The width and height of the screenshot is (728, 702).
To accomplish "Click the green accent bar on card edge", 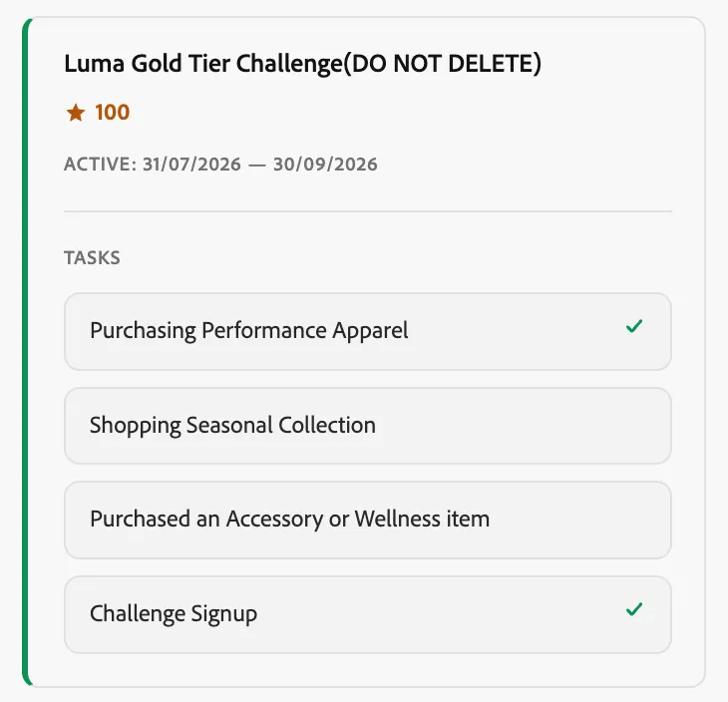I will (x=26, y=352).
